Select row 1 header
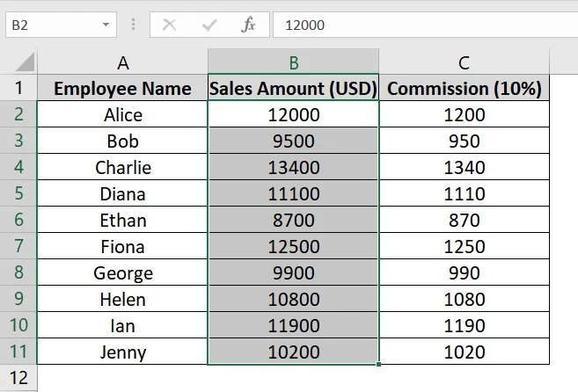The image size is (578, 392). point(18,88)
